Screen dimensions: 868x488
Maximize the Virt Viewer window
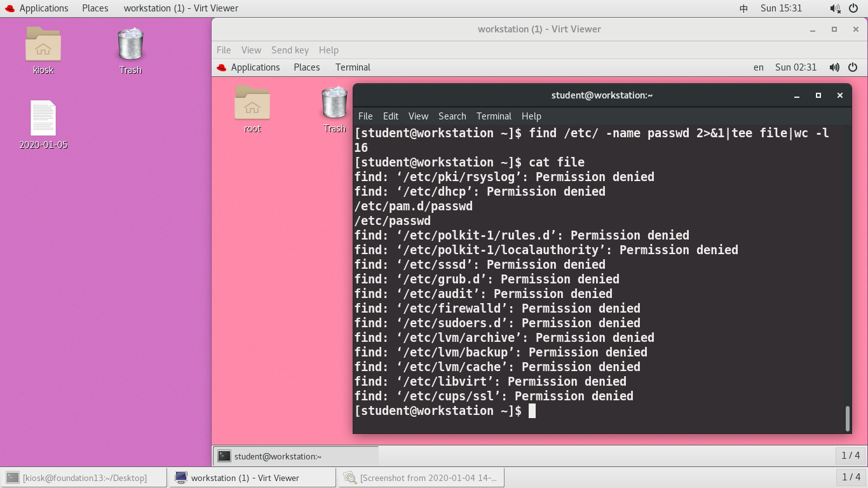coord(834,29)
